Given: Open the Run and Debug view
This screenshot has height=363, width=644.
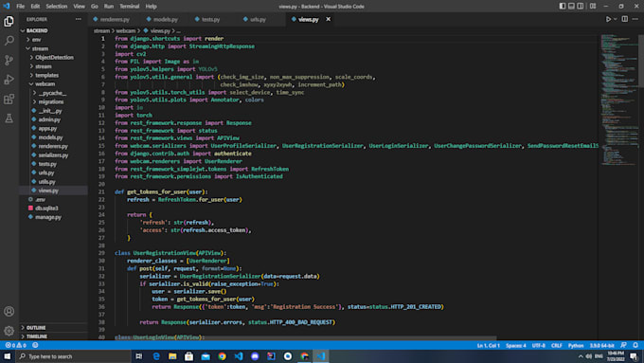Looking at the screenshot, I should tap(9, 80).
